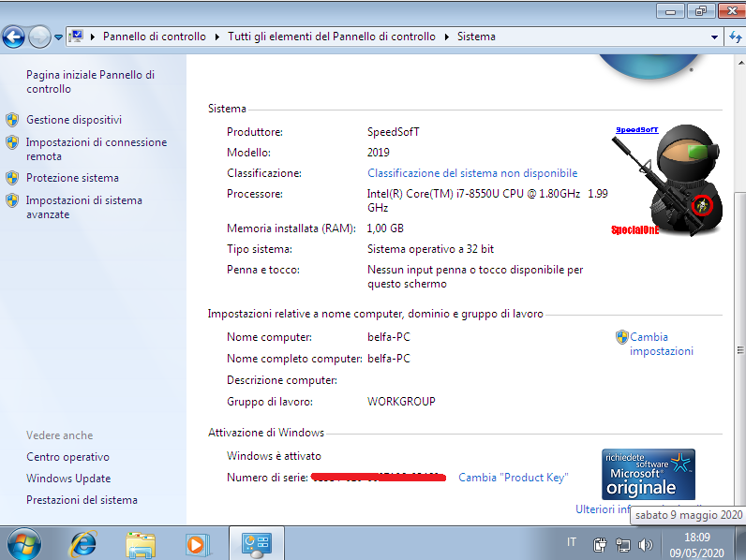
Task: Open Windows Update link
Action: (x=68, y=479)
